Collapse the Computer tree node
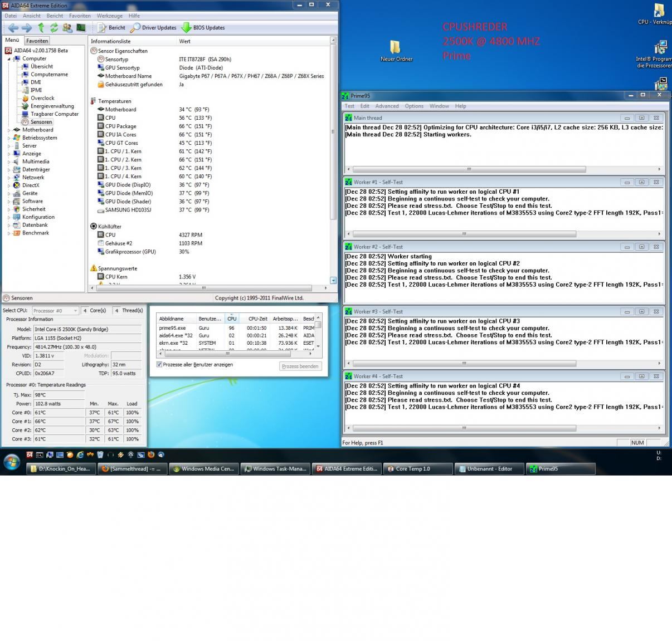 [9, 58]
